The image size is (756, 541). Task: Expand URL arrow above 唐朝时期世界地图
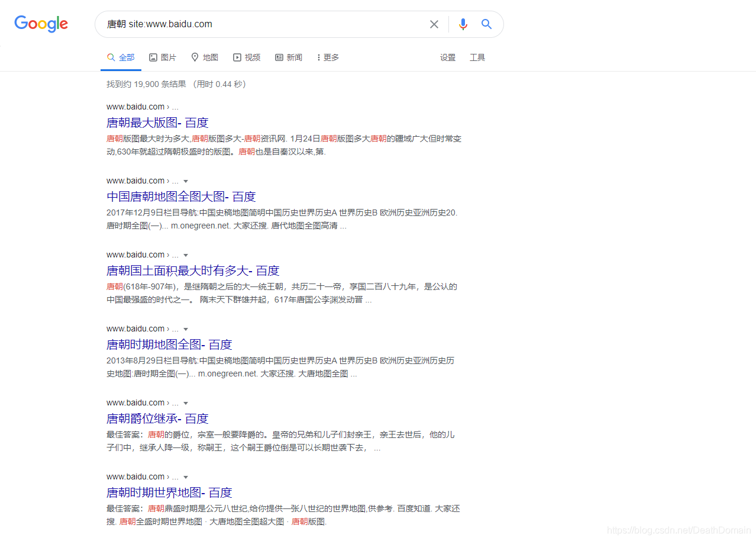pos(186,477)
